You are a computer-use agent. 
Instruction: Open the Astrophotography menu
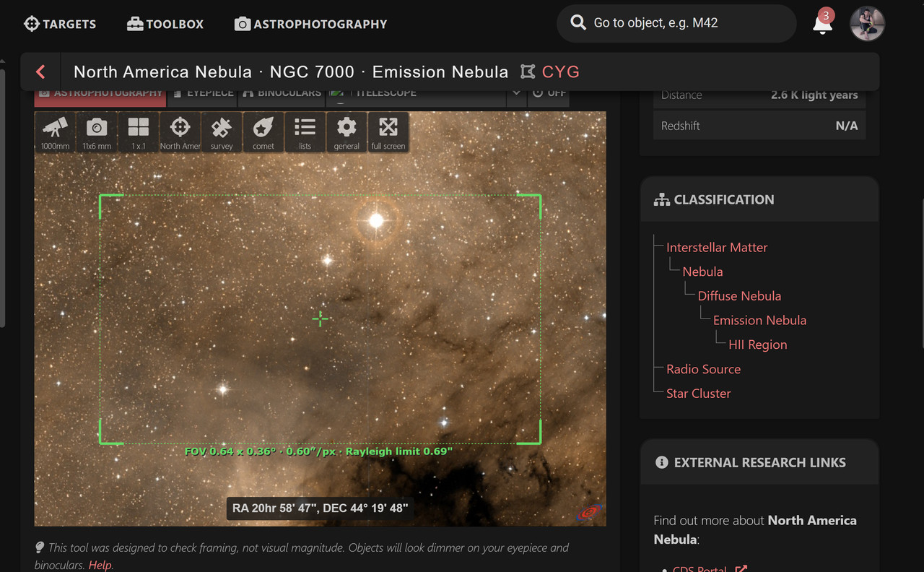click(311, 24)
